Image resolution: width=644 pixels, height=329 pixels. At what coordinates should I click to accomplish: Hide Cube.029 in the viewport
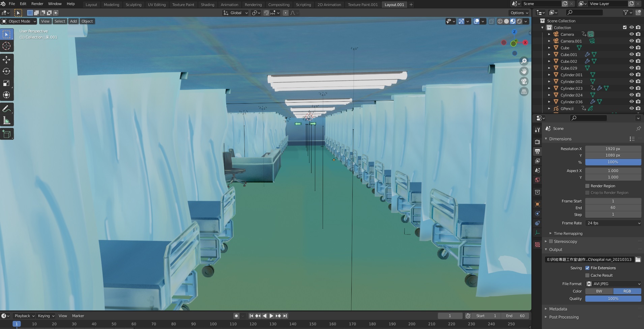[632, 68]
